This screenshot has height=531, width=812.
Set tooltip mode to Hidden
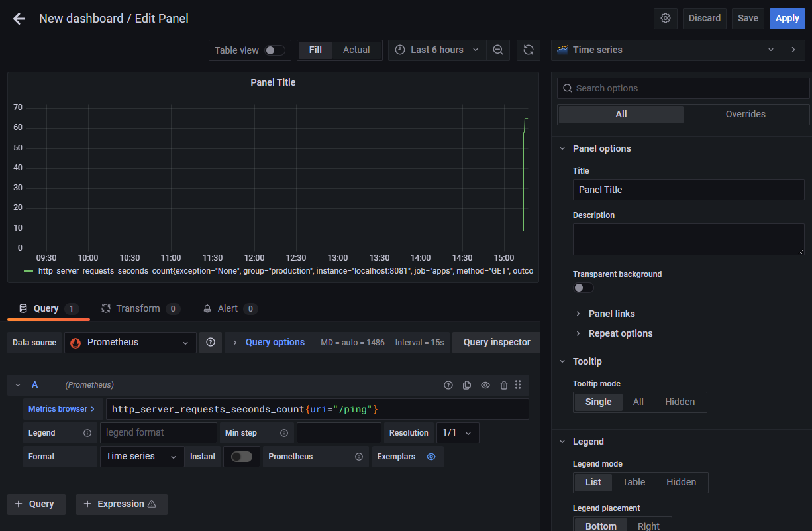coord(680,402)
